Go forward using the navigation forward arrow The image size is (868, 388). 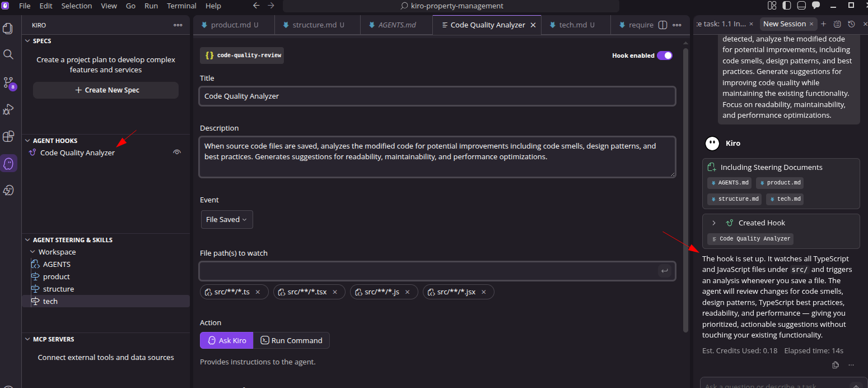pyautogui.click(x=271, y=6)
